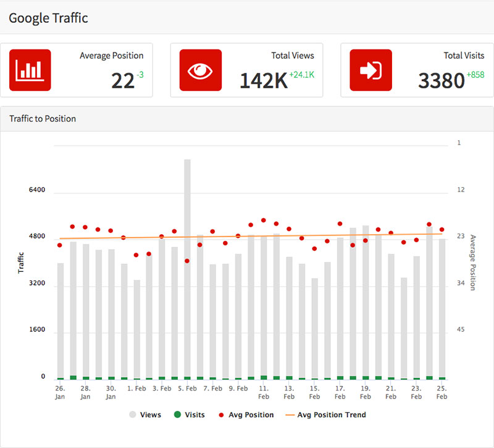This screenshot has height=448, width=494.
Task: Click the "Average Position" card label
Action: (112, 56)
